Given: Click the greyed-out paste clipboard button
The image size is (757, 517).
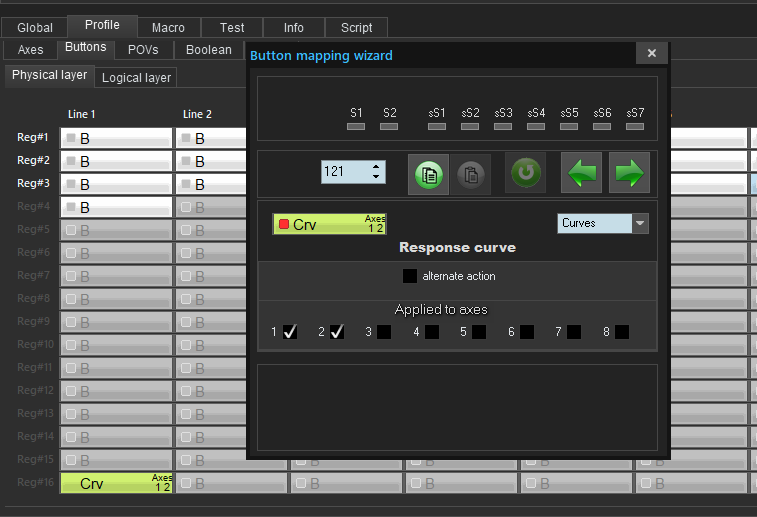Looking at the screenshot, I should click(x=473, y=173).
